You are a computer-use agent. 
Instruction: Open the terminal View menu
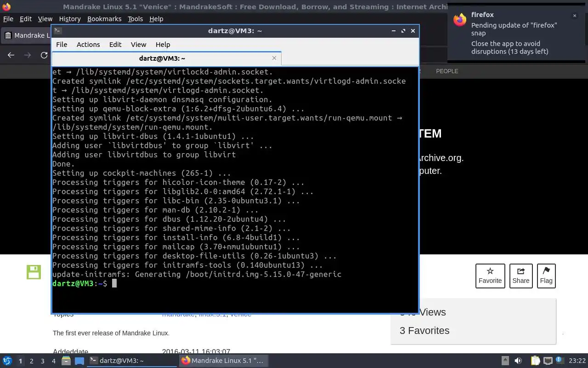coord(138,45)
